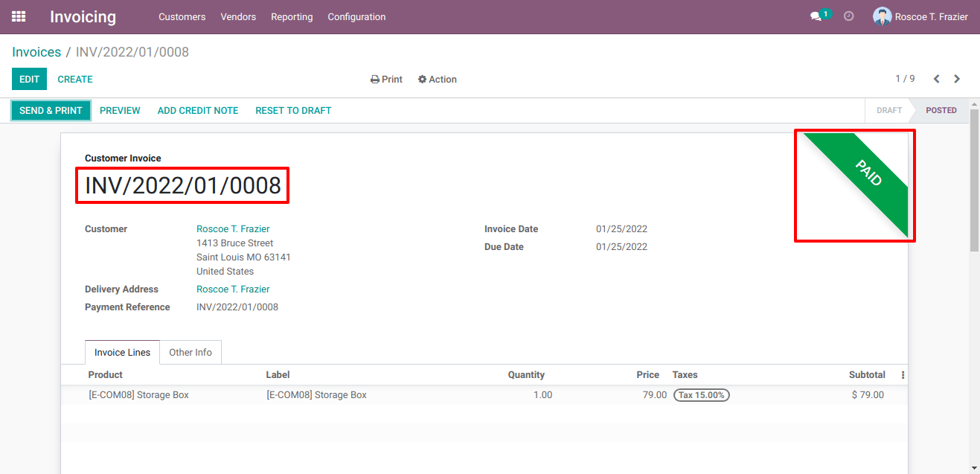Click the invoice number heading INV/2022/01/0008
The width and height of the screenshot is (980, 474).
(183, 186)
